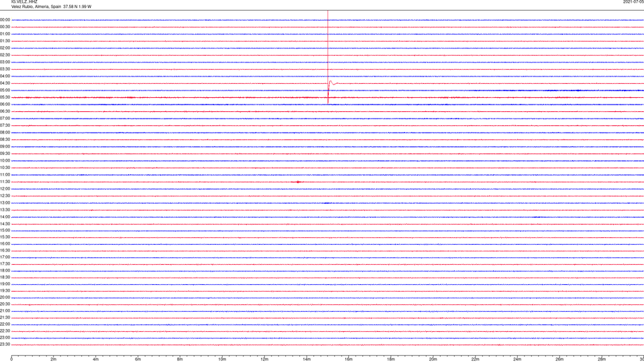644x362 pixels.
Task: Click the 14m tick label on the axis
Action: point(307,359)
